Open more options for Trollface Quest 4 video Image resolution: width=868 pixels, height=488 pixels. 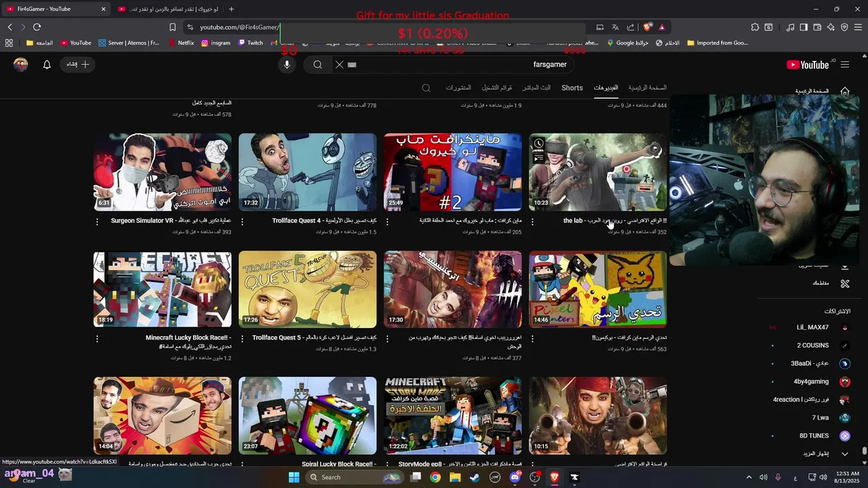point(242,221)
